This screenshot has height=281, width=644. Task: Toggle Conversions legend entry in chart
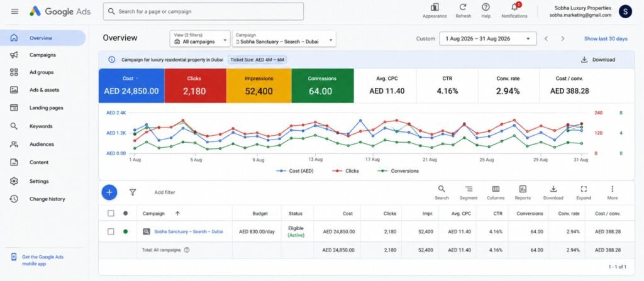(x=398, y=171)
